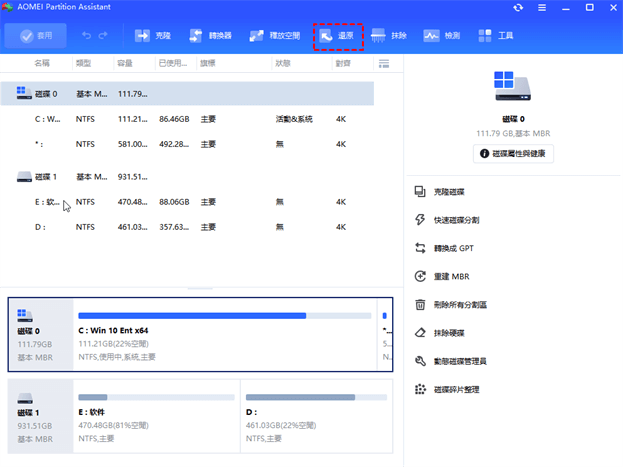Open the 還原 recover tool
This screenshot has width=623, height=467.
tap(338, 37)
